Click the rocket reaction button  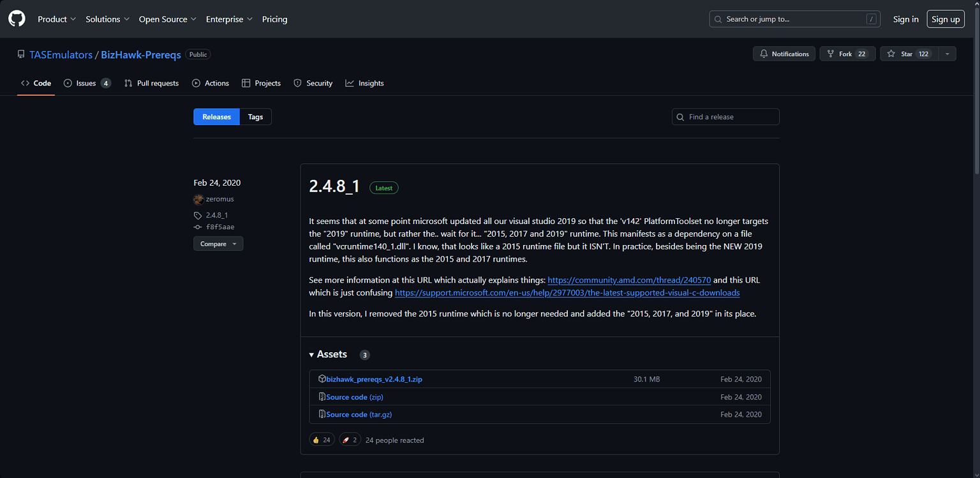point(350,440)
